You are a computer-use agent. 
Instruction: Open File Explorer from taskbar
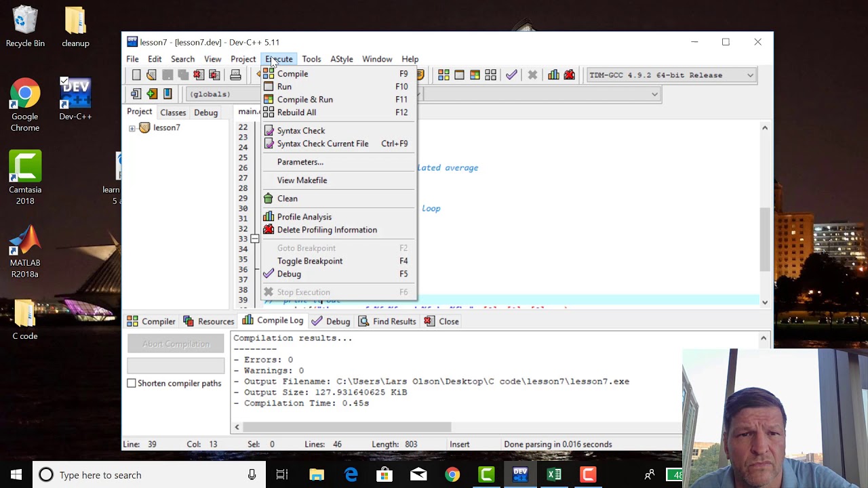pyautogui.click(x=317, y=474)
